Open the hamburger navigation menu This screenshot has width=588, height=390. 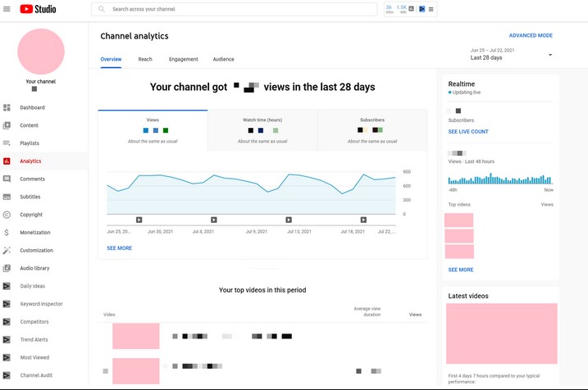pos(7,9)
